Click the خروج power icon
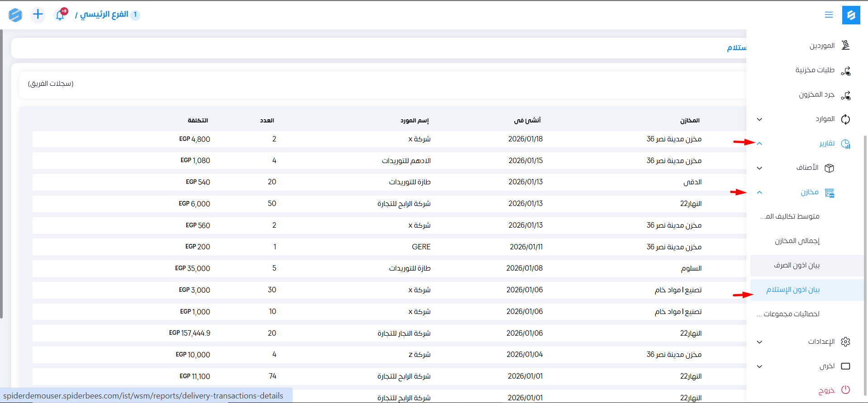 (845, 390)
